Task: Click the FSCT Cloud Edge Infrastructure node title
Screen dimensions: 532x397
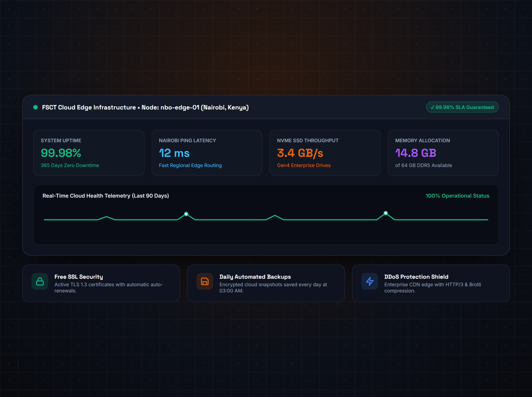Action: [145, 107]
